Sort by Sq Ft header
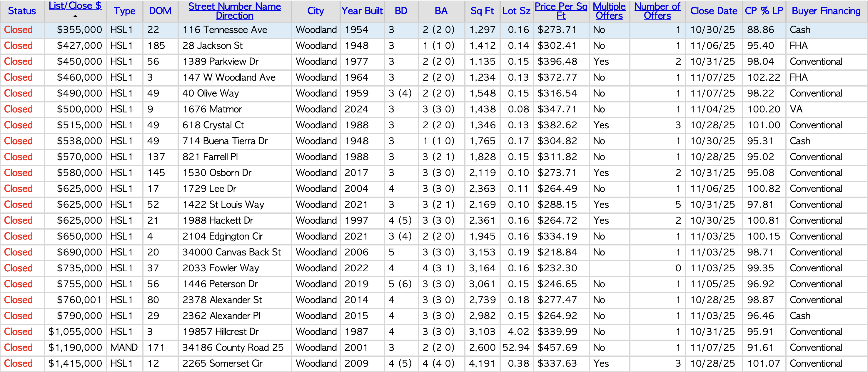Image resolution: width=868 pixels, height=372 pixels. tap(482, 11)
